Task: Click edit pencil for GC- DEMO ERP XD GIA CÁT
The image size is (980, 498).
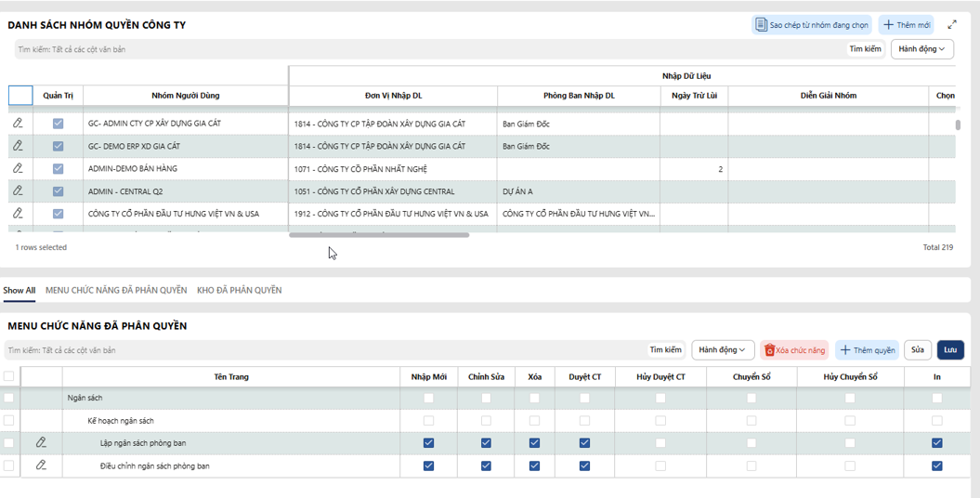Action: pos(19,146)
